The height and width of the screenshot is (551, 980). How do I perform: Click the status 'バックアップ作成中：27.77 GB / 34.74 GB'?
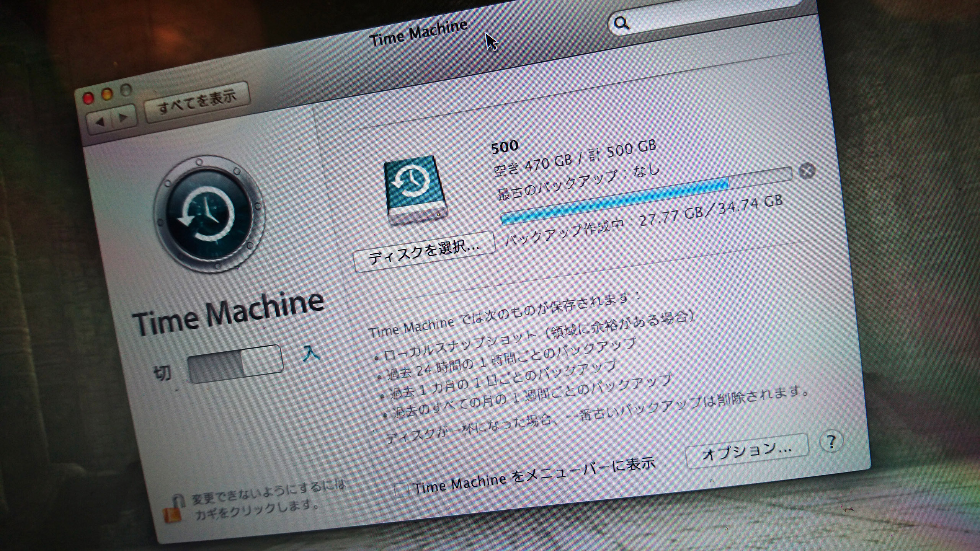pos(644,221)
